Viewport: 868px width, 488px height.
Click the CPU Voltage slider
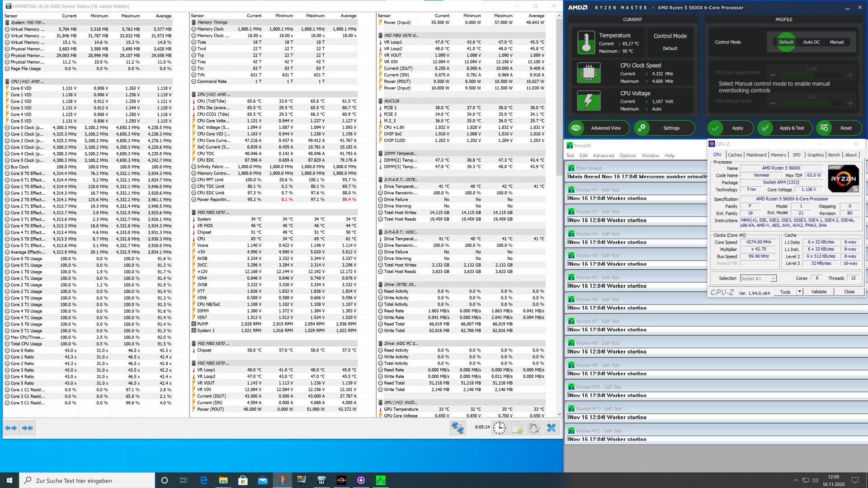tap(811, 103)
